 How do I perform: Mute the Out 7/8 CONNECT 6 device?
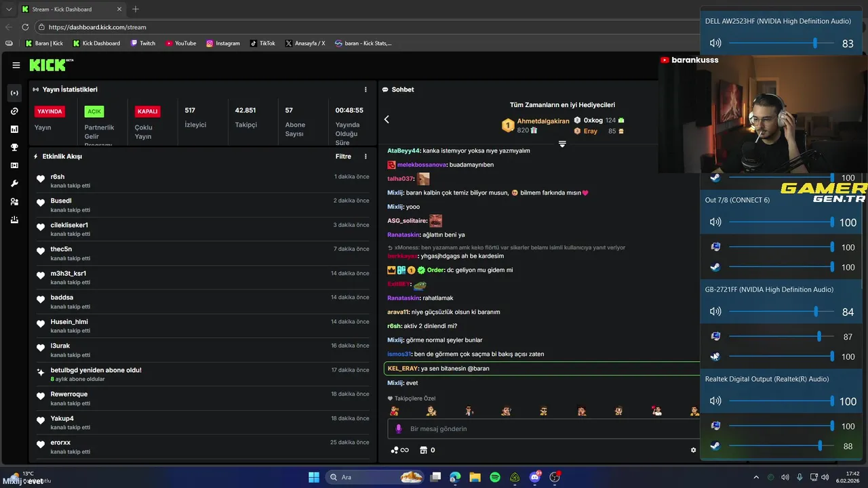715,222
